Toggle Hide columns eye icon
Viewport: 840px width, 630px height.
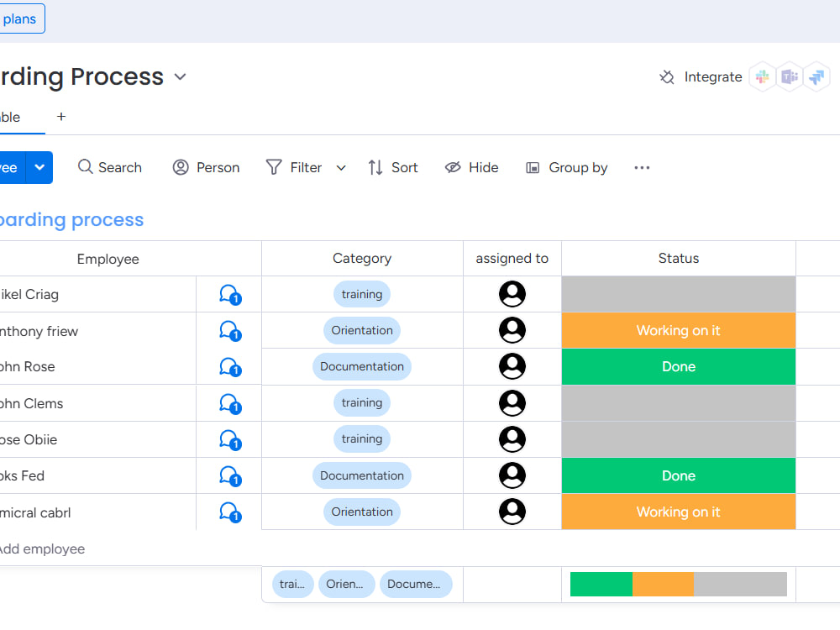pos(453,168)
